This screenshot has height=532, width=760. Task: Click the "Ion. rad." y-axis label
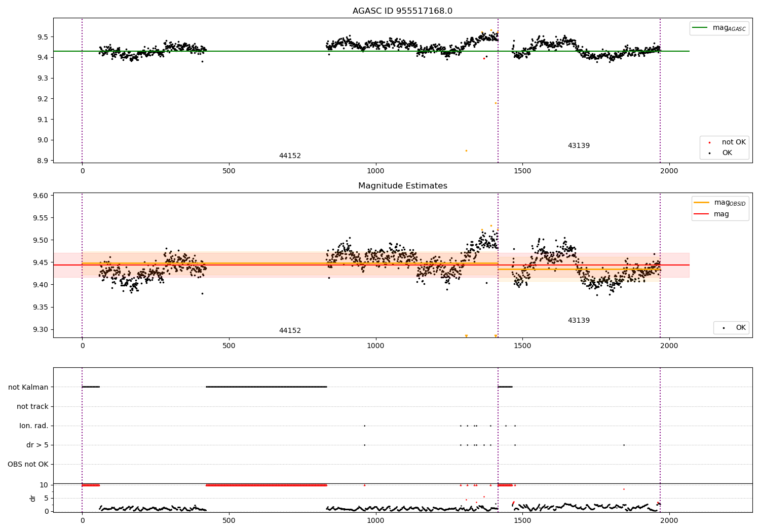pyautogui.click(x=34, y=426)
